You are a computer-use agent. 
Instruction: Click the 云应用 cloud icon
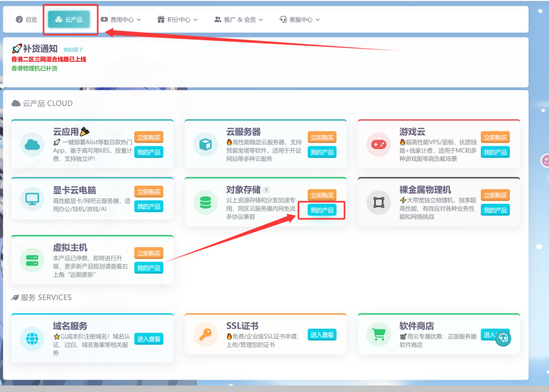32,145
